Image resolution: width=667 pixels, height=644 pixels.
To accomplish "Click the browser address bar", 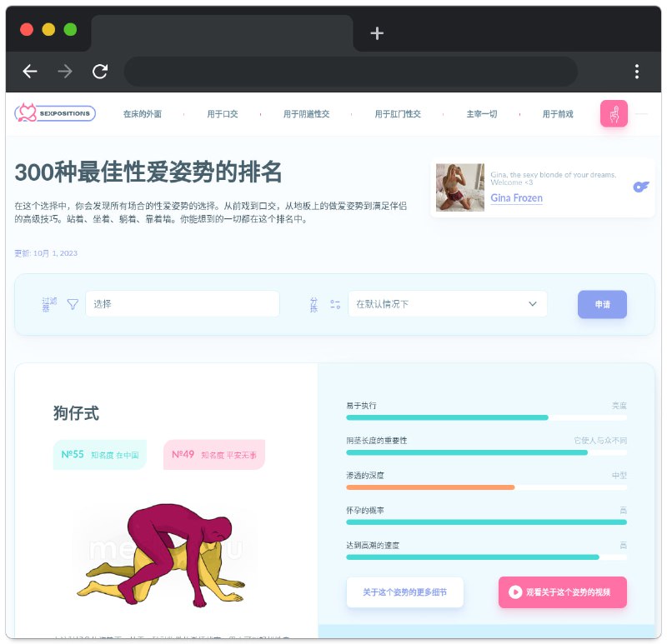I will coord(350,72).
